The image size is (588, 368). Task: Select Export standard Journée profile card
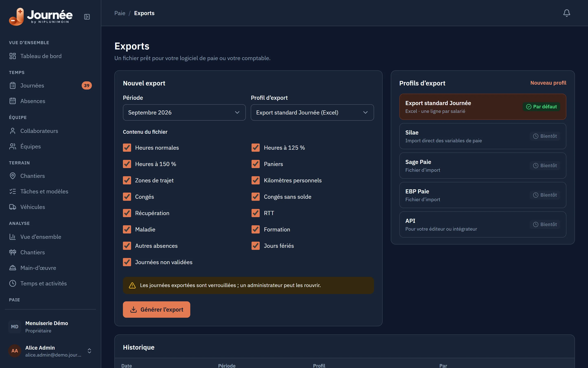[x=483, y=107]
